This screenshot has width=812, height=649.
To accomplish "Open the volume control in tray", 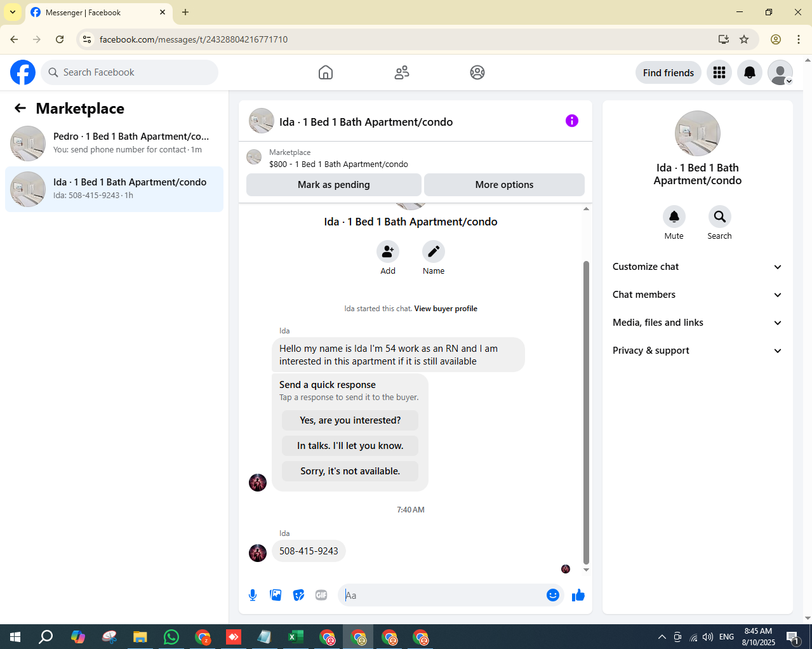I will (x=709, y=637).
